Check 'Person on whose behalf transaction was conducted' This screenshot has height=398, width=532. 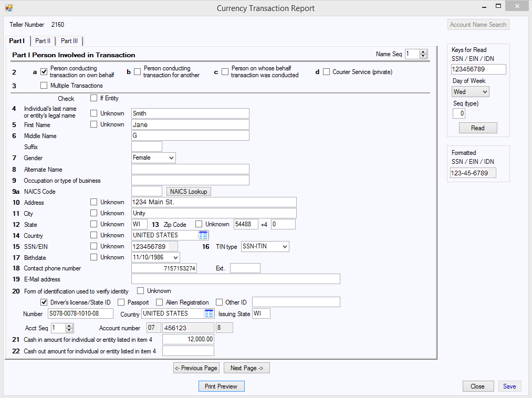pyautogui.click(x=225, y=71)
